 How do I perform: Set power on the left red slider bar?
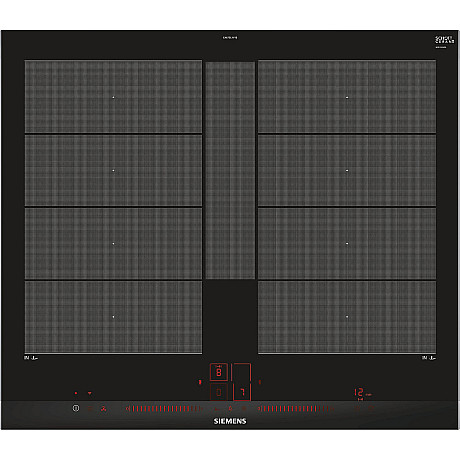click(164, 408)
